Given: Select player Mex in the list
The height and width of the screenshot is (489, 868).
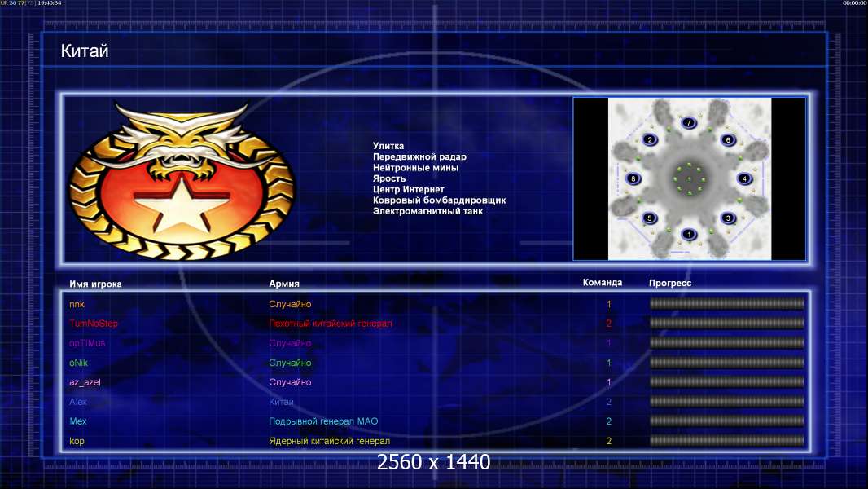Looking at the screenshot, I should 78,421.
